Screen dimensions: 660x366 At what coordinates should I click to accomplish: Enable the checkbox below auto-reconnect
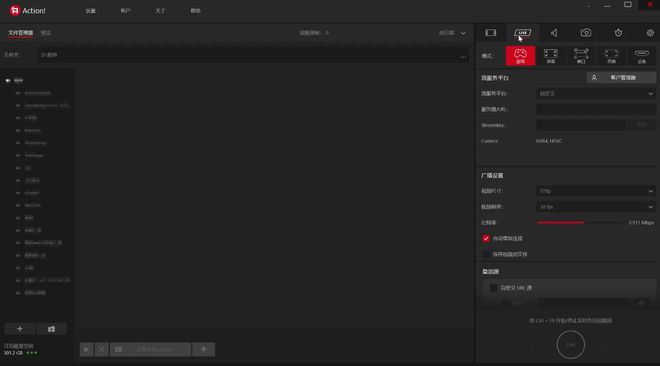(486, 254)
